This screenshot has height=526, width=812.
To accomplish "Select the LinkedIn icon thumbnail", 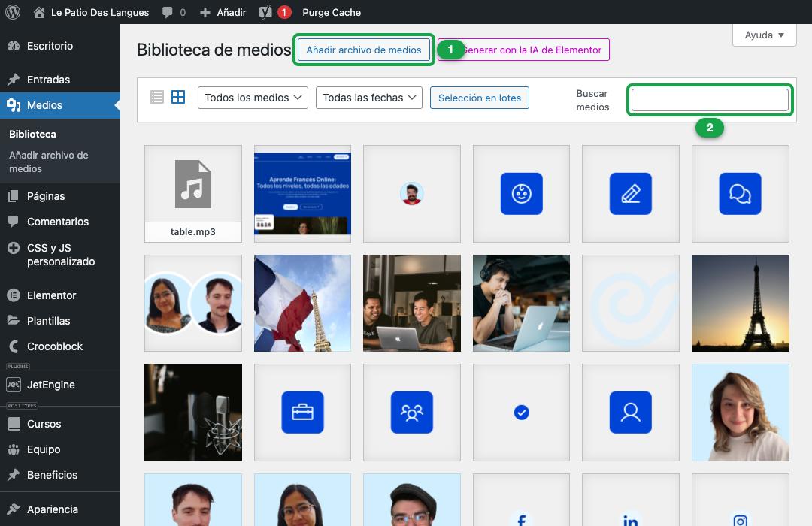I will [631, 500].
